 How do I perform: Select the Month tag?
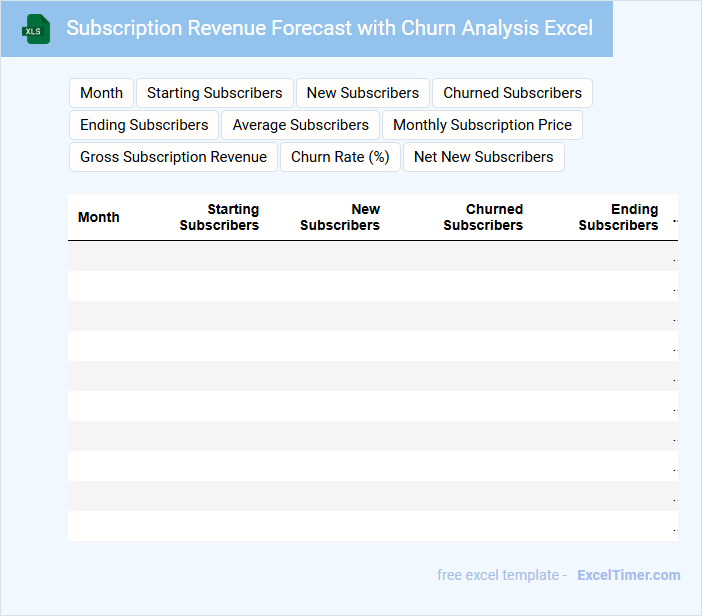pyautogui.click(x=101, y=93)
